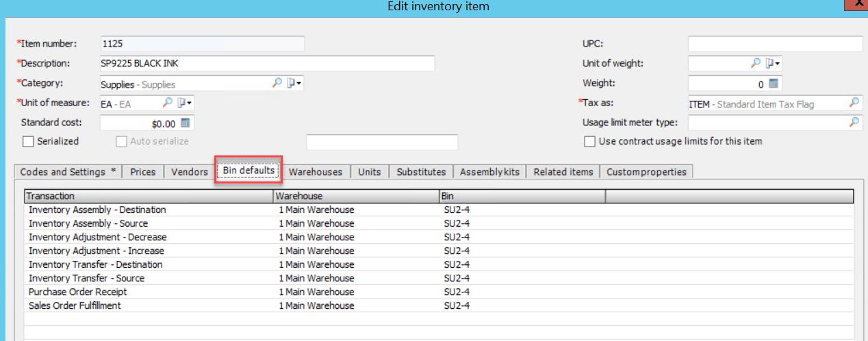
Task: Open the Tax as lookup magnifier
Action: tap(854, 103)
